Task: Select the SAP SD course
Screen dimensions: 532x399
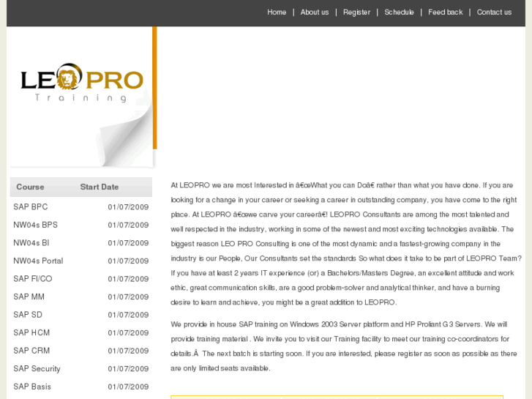Action: [28, 315]
